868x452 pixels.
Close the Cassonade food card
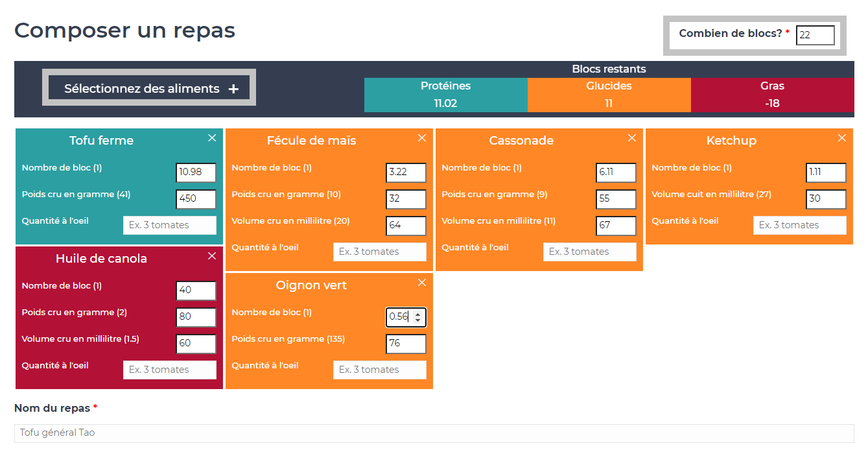pos(632,138)
